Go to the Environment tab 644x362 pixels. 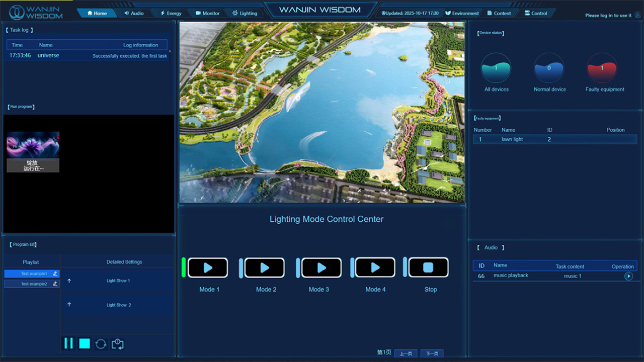(462, 13)
